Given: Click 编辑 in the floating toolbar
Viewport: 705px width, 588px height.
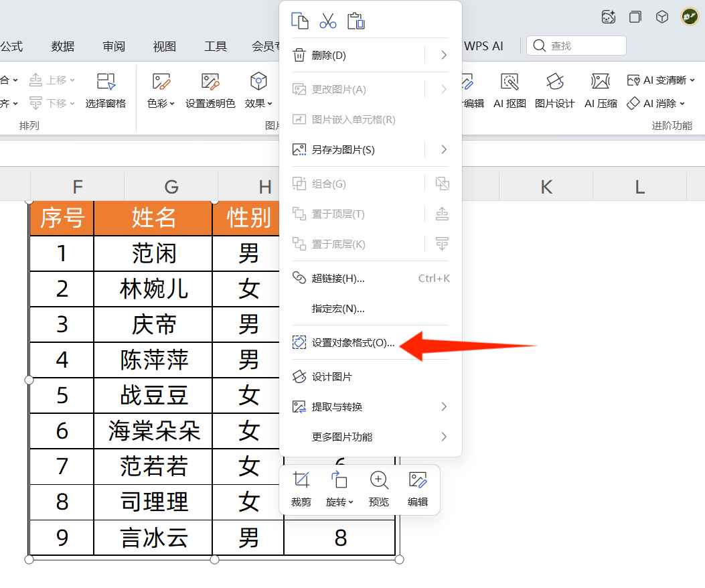Looking at the screenshot, I should pyautogui.click(x=417, y=489).
